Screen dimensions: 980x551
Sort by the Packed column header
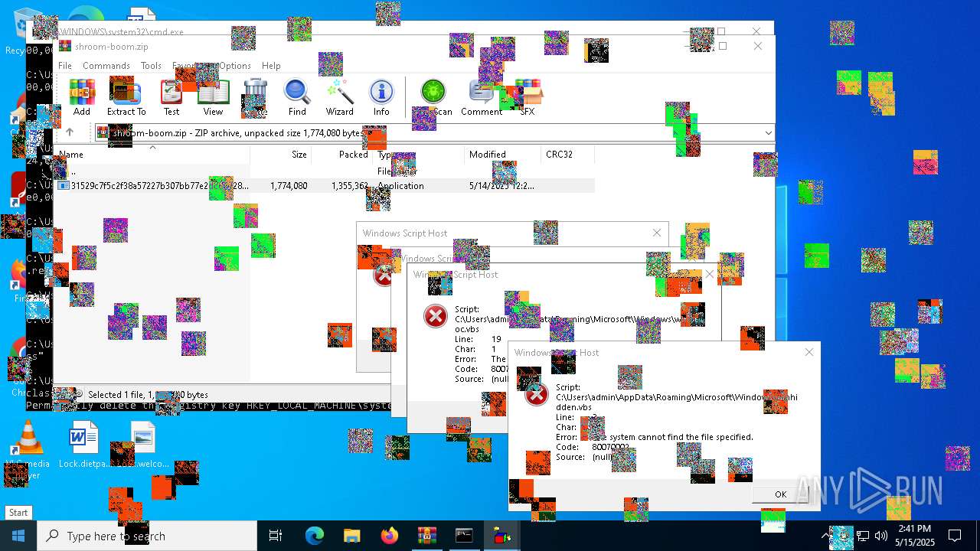[x=342, y=155]
